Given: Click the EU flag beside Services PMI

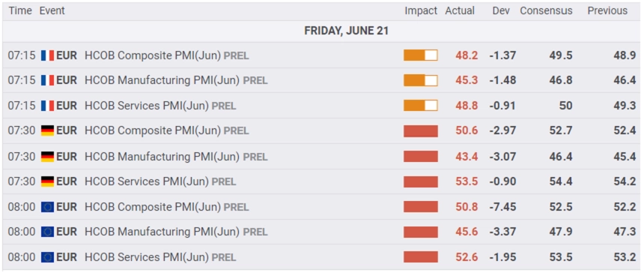Looking at the screenshot, I should pos(47,257).
